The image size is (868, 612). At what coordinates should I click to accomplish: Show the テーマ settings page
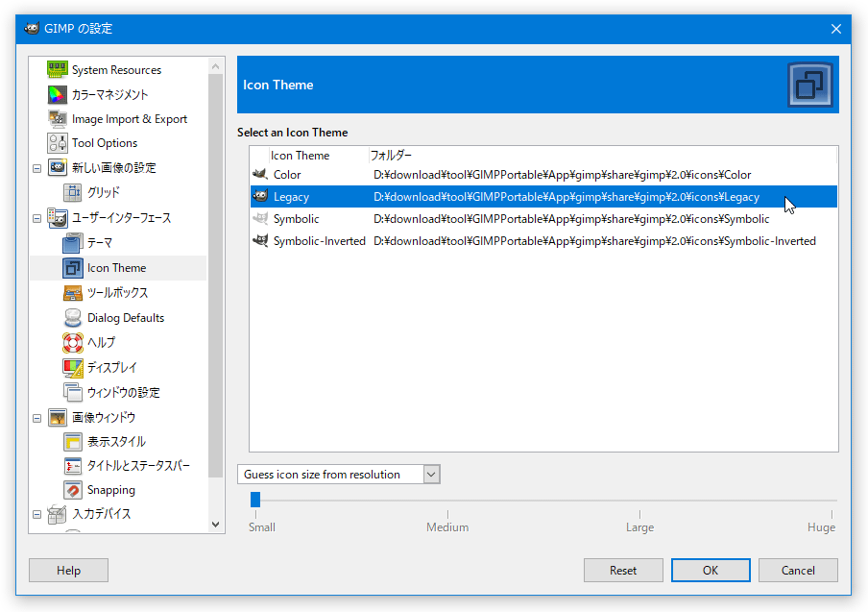pos(100,242)
